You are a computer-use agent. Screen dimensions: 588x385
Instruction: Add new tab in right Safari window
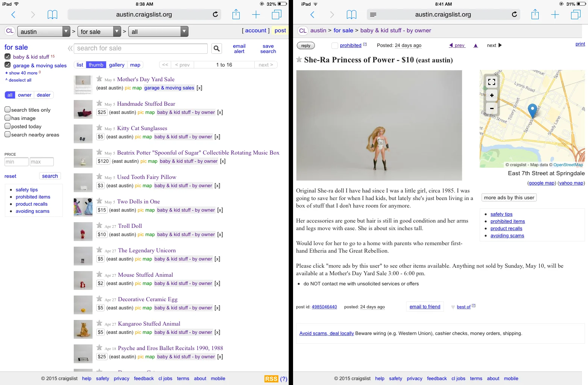point(555,15)
